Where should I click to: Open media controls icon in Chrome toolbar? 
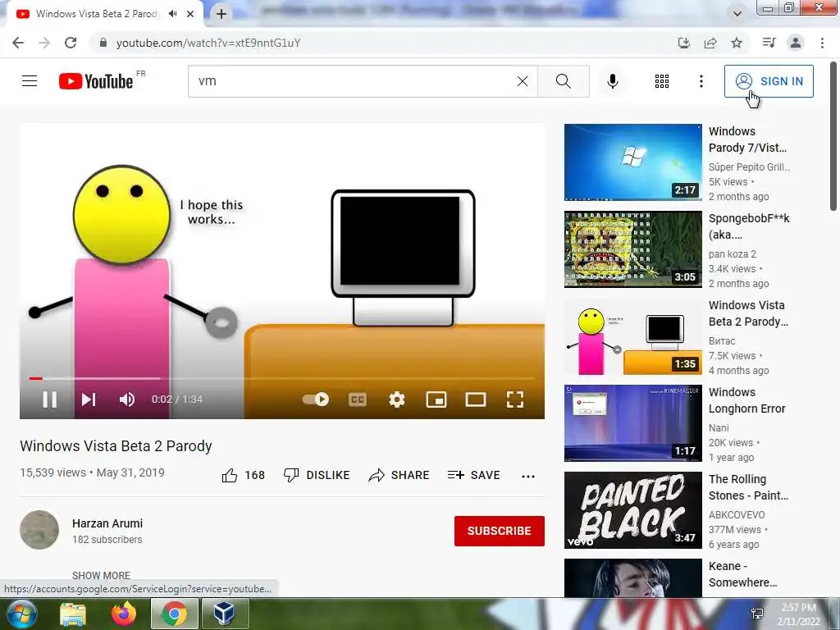[x=769, y=43]
